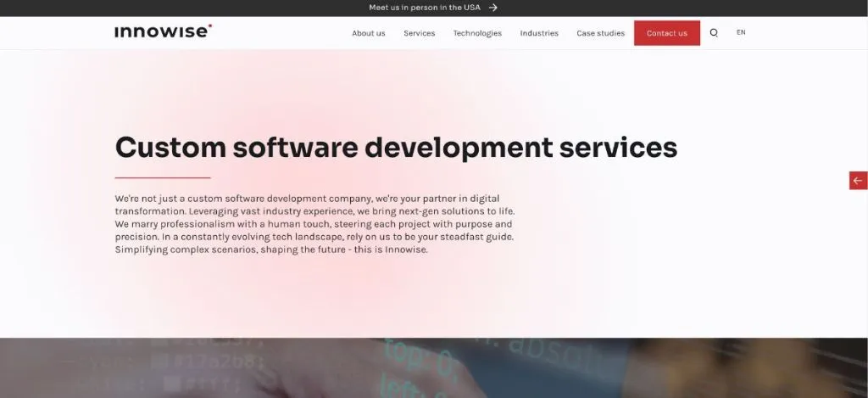Click the Custom software development services heading
This screenshot has width=868, height=398.
(x=396, y=148)
